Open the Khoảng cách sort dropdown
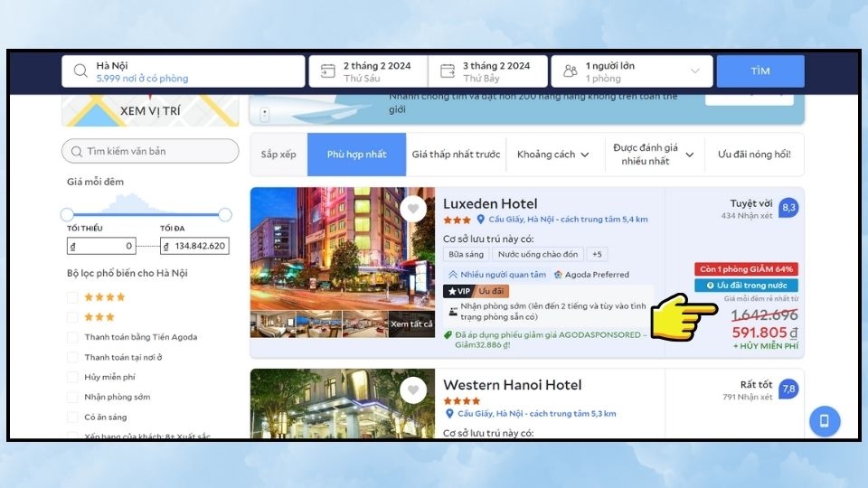868x488 pixels. point(552,155)
